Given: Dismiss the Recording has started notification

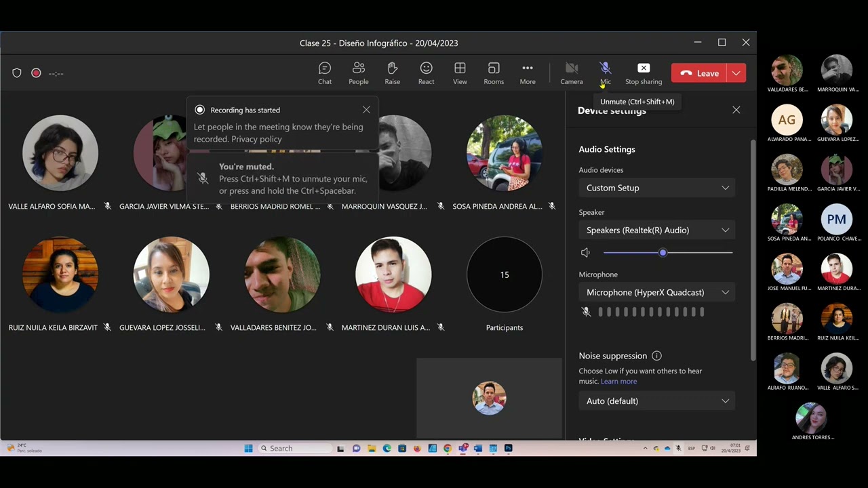Looking at the screenshot, I should pos(366,110).
